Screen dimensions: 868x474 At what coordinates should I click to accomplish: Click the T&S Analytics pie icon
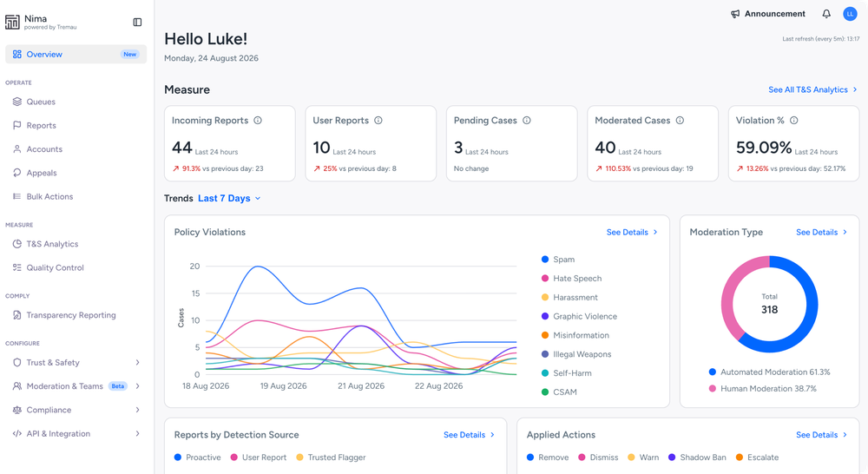[17, 244]
